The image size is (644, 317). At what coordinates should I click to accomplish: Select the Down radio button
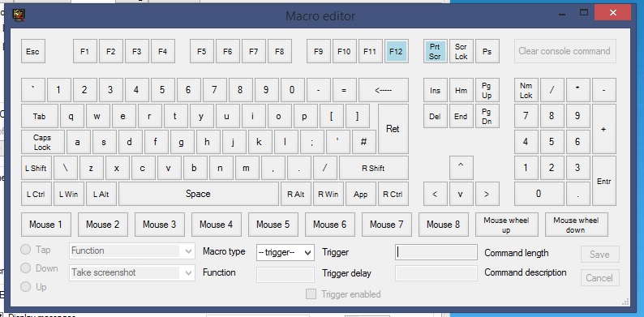[x=25, y=268]
